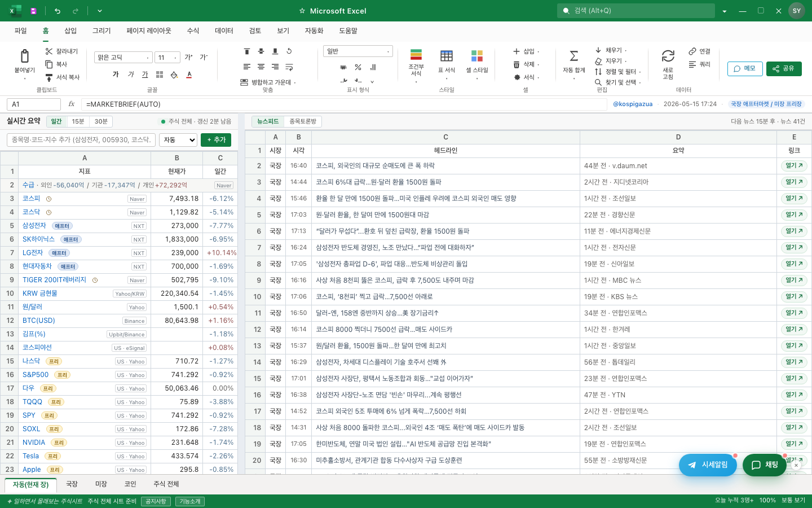Screen dimensions: 812x508
Task: Open the 수식 ribbon tab
Action: pos(193,31)
